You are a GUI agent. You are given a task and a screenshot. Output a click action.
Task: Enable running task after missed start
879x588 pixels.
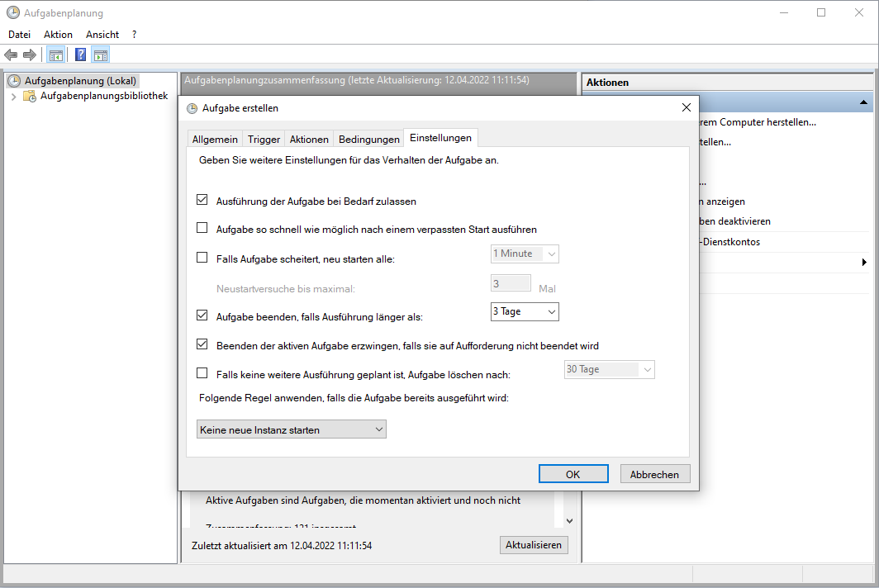[202, 228]
